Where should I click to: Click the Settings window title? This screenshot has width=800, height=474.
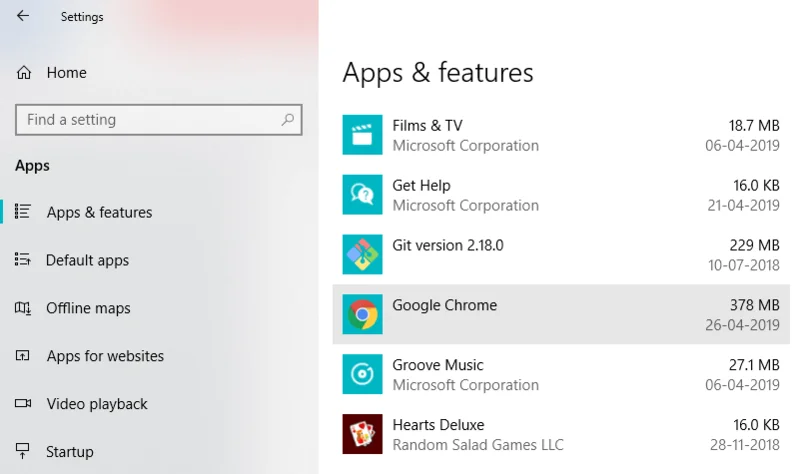coord(82,17)
